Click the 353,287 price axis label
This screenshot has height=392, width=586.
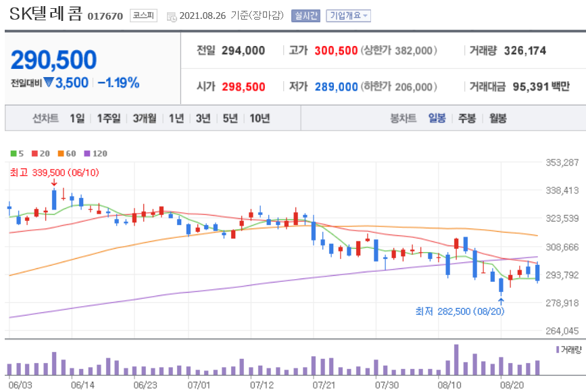(562, 163)
